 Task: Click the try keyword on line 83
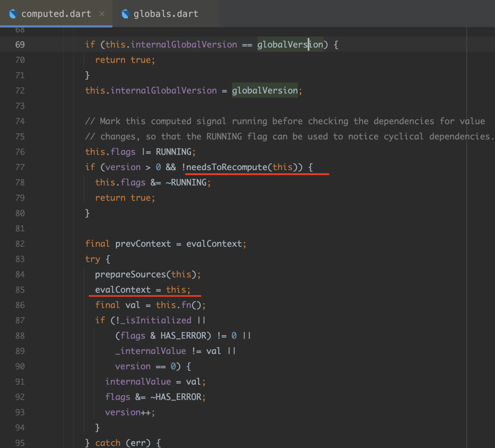click(x=93, y=259)
